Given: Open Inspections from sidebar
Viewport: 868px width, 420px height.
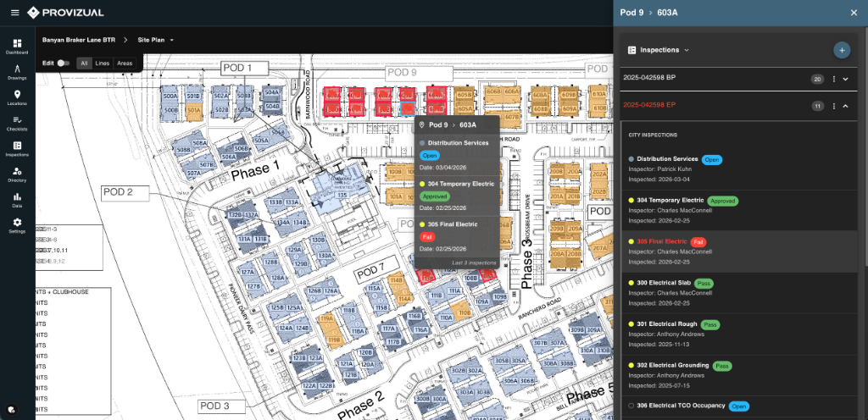Looking at the screenshot, I should [17, 149].
